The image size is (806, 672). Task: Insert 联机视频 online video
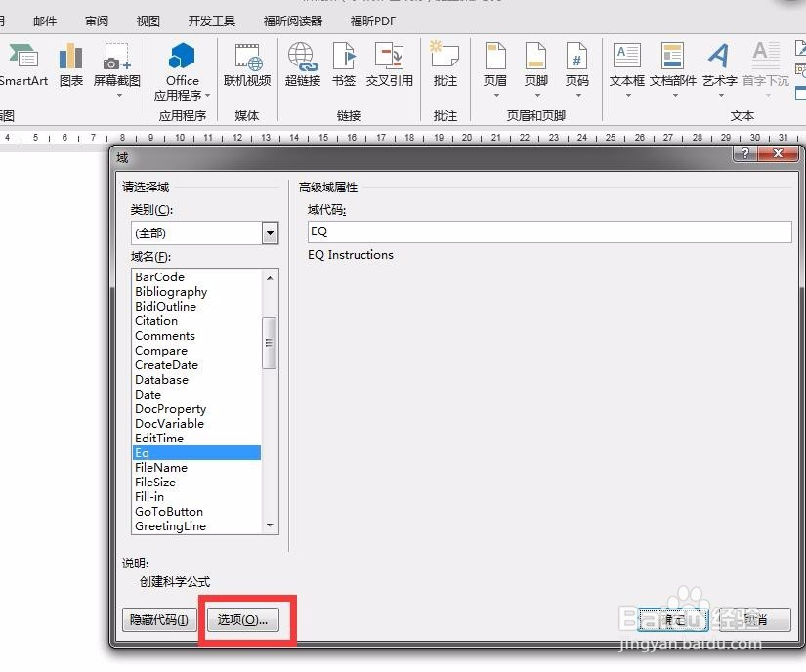point(247,65)
